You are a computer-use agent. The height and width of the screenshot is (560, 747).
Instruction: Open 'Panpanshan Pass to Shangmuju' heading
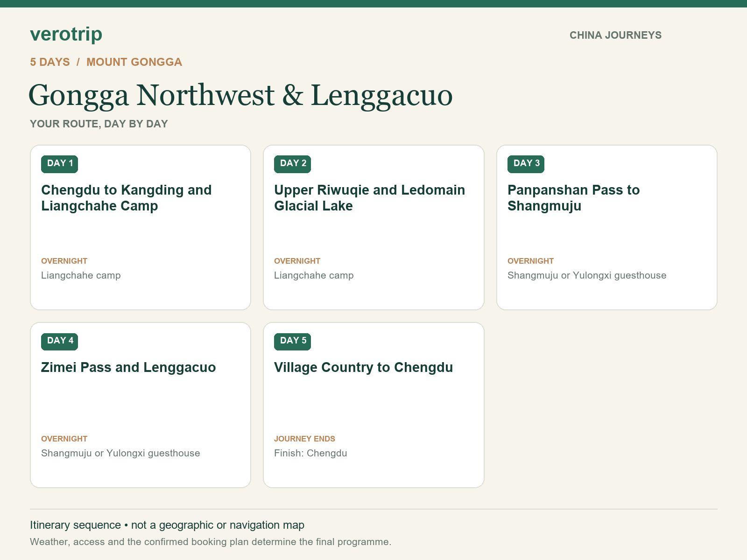(x=574, y=198)
